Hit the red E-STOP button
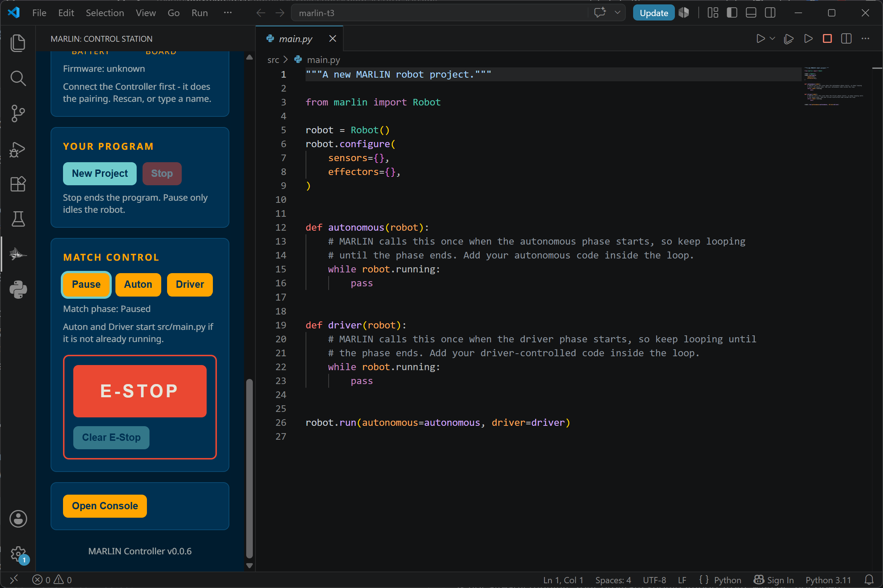Screen dimensions: 883x588 tap(140, 391)
